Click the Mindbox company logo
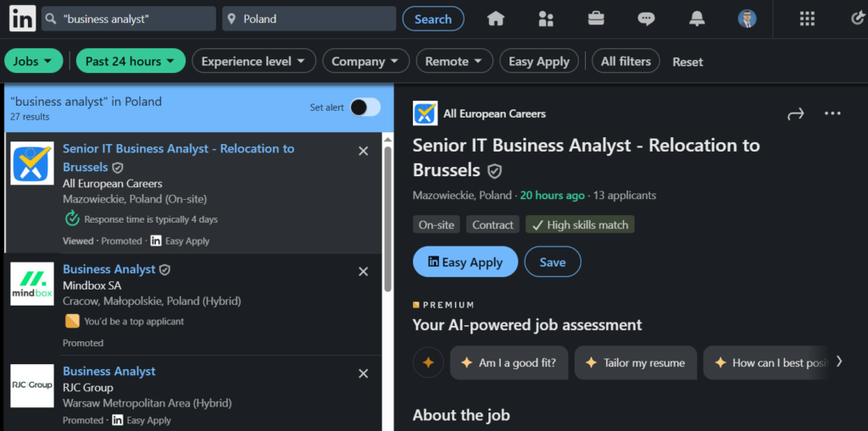The width and height of the screenshot is (868, 431). (32, 284)
